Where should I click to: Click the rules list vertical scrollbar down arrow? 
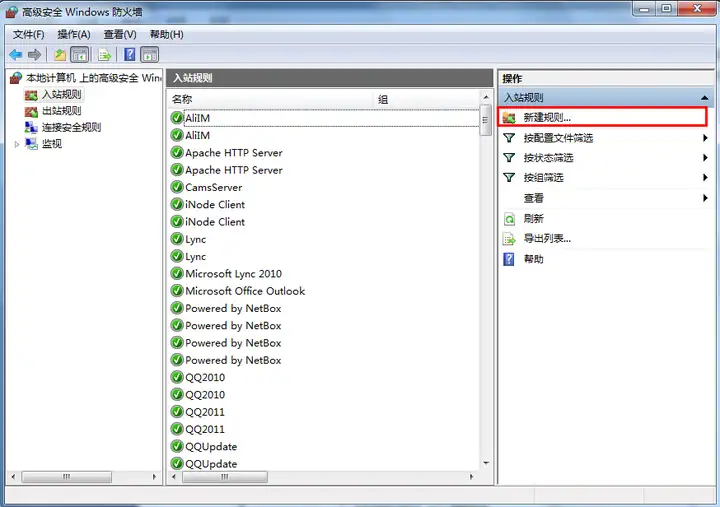pos(486,463)
